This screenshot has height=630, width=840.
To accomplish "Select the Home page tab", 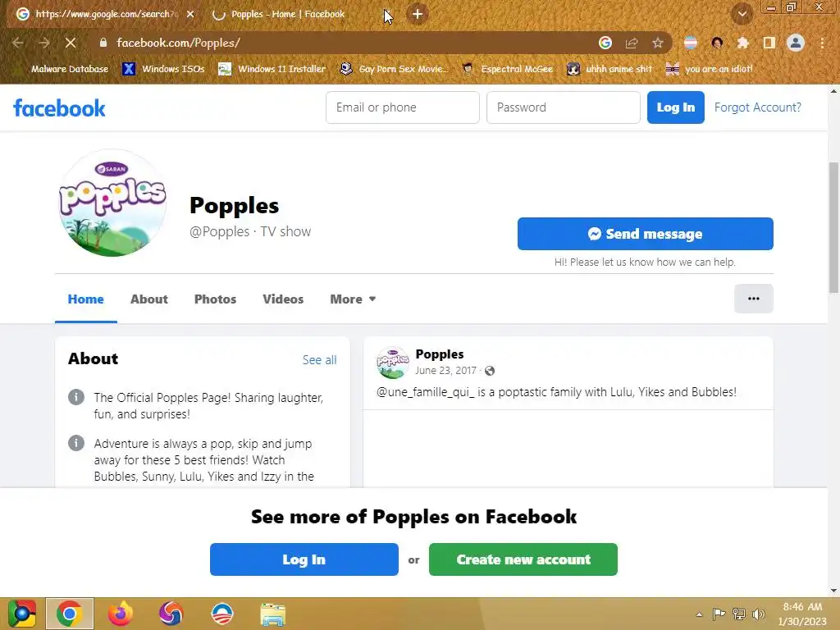I will click(85, 299).
